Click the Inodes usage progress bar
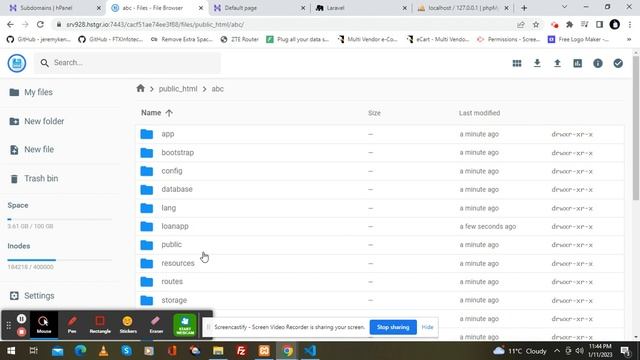 coord(60,260)
